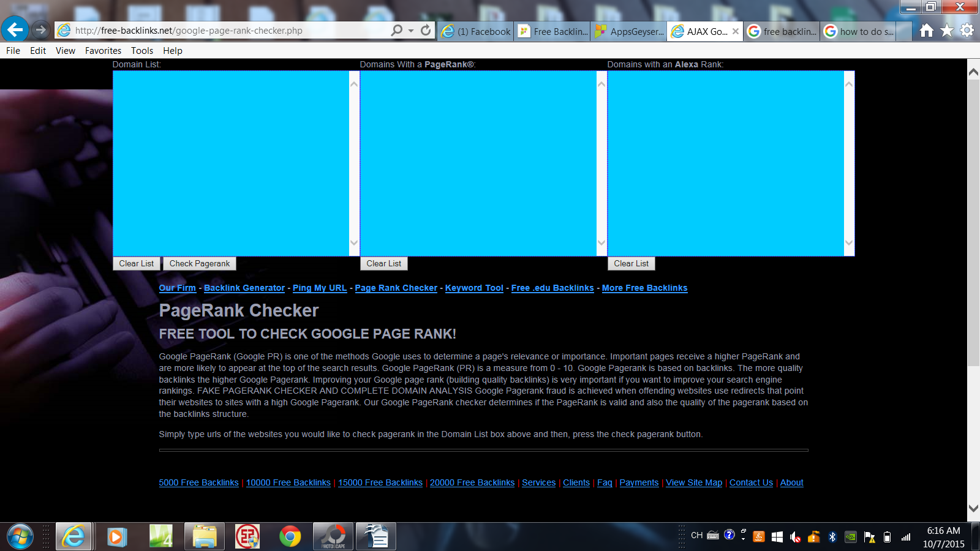Click inside the Domain List text area
980x551 pixels.
click(231, 163)
